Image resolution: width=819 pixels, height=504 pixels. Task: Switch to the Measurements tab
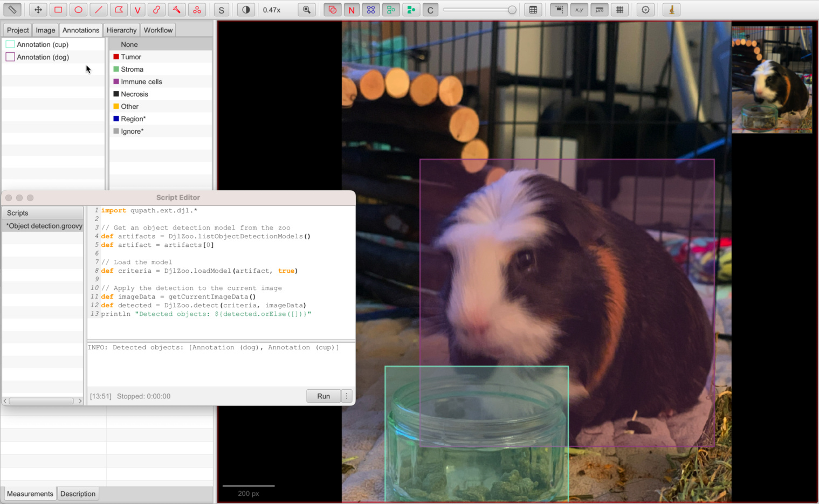(x=30, y=494)
